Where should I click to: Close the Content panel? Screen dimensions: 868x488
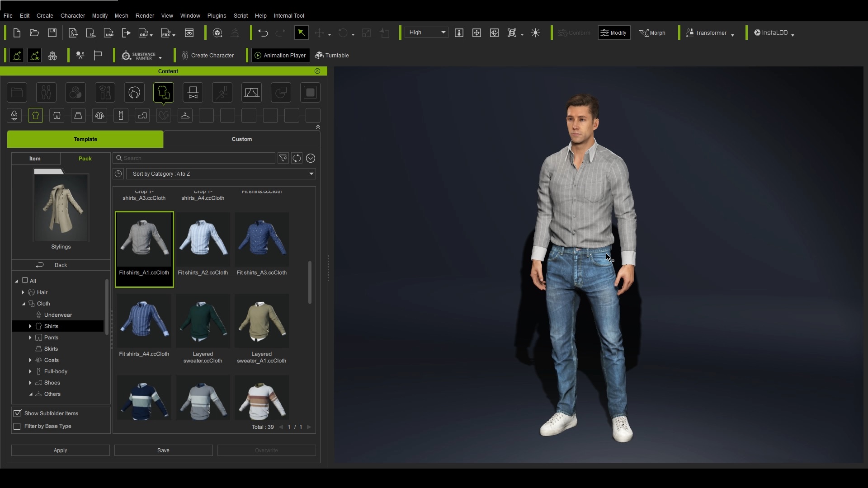[x=317, y=71]
